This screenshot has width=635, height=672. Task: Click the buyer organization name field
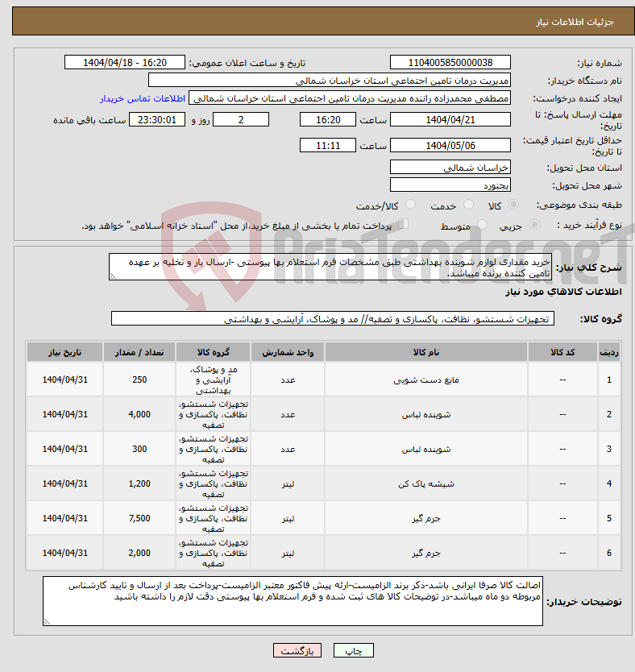pos(330,81)
